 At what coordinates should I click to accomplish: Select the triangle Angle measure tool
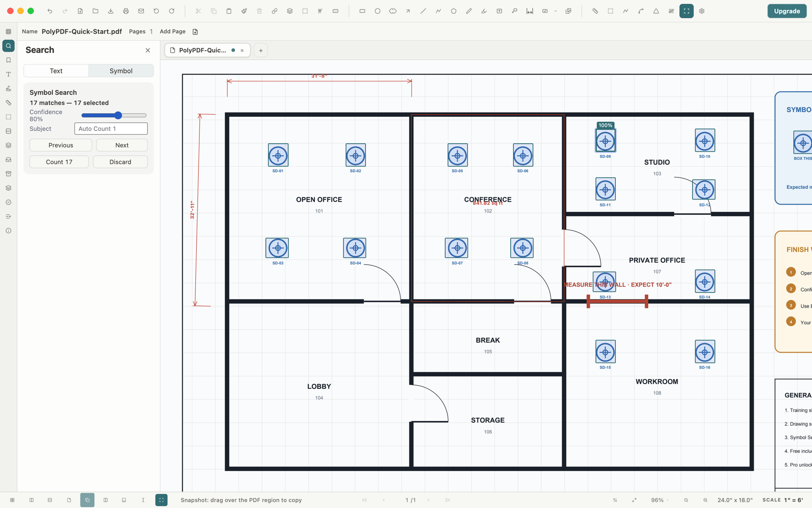[x=656, y=11]
